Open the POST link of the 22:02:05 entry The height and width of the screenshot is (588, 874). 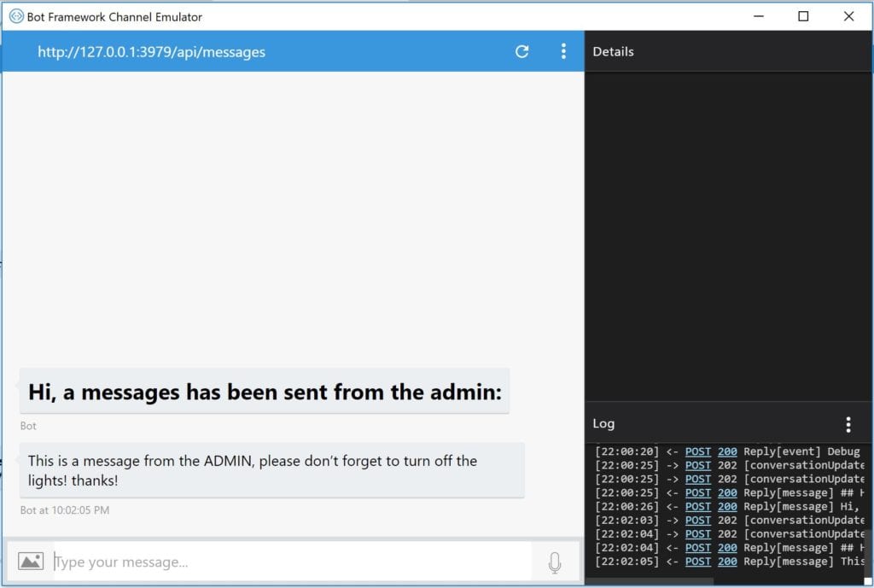697,561
